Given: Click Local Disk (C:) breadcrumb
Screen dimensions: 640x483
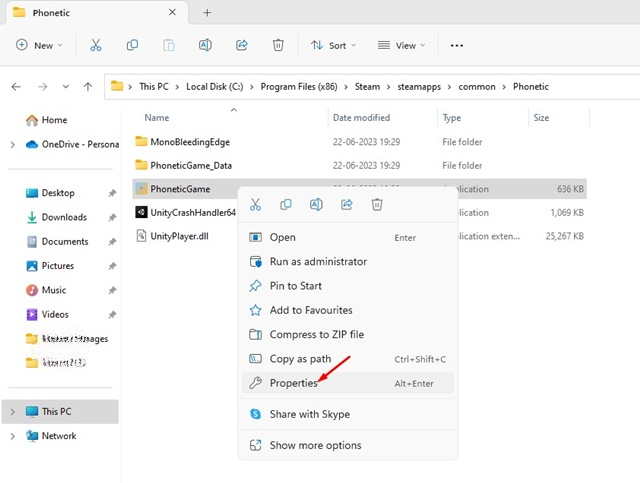Looking at the screenshot, I should click(215, 87).
